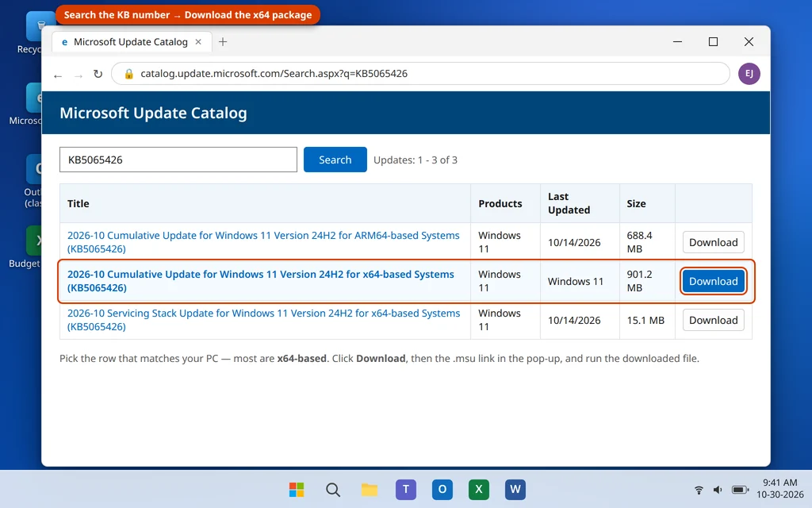
Task: Click the Wi-Fi icon in the system tray
Action: 699,489
